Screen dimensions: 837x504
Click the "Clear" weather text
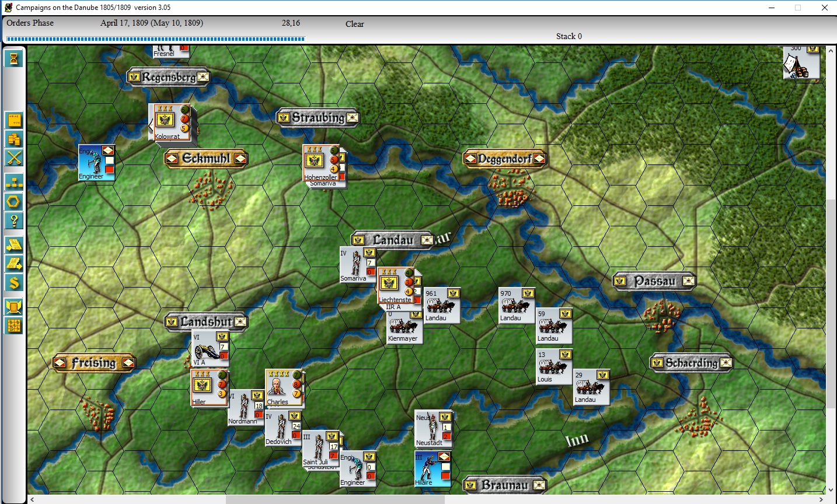(x=354, y=24)
